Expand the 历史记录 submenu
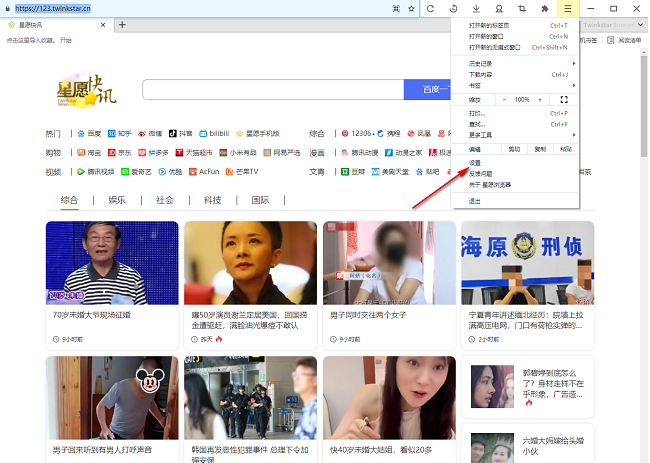Image resolution: width=650 pixels, height=463 pixels. [515, 63]
